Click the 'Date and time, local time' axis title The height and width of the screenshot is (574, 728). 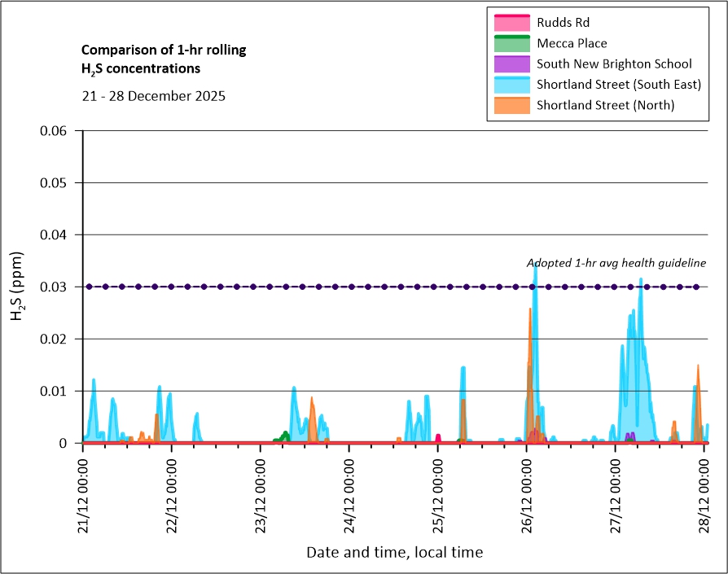click(x=394, y=553)
